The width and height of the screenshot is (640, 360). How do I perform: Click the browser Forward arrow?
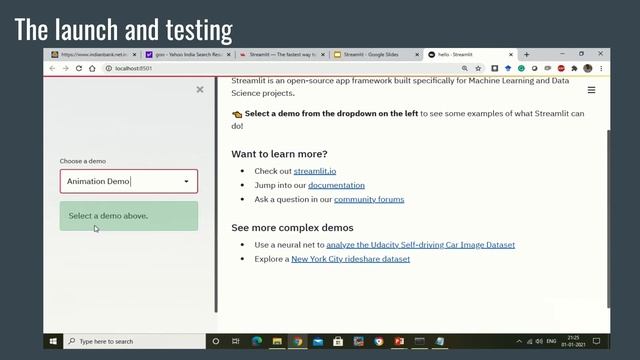pos(66,69)
